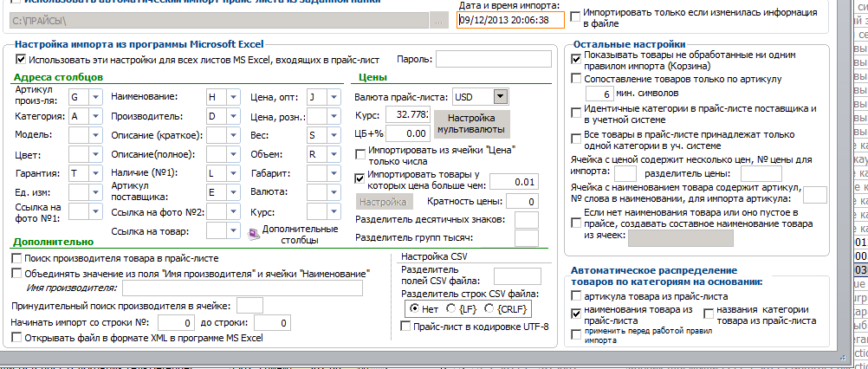Open the Дополнительные столбцы icon
Screen dimensions: 868x369
[254, 235]
